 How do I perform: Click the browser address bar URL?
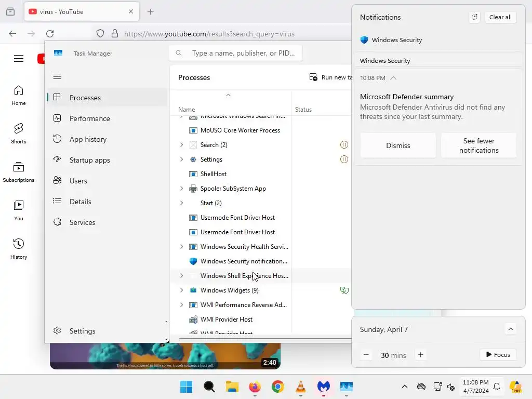point(209,34)
